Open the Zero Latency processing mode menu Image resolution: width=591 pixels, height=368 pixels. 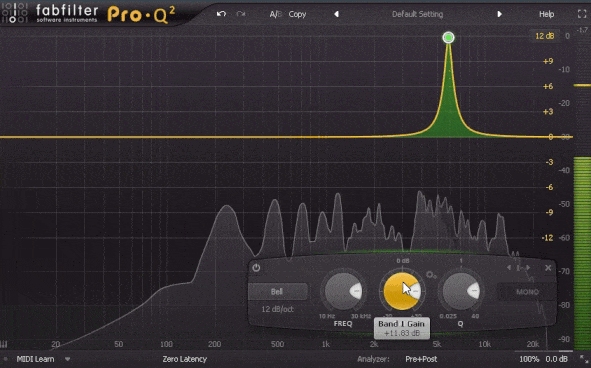click(x=185, y=359)
